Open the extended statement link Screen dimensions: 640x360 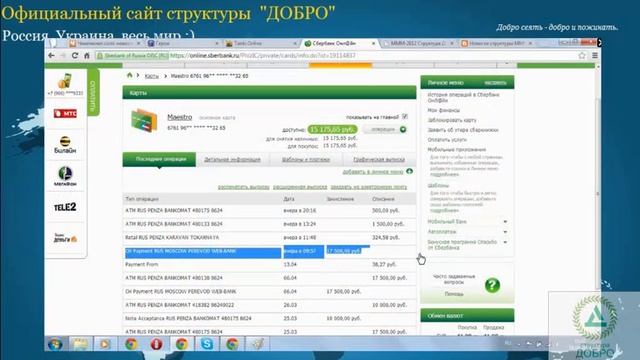point(300,187)
